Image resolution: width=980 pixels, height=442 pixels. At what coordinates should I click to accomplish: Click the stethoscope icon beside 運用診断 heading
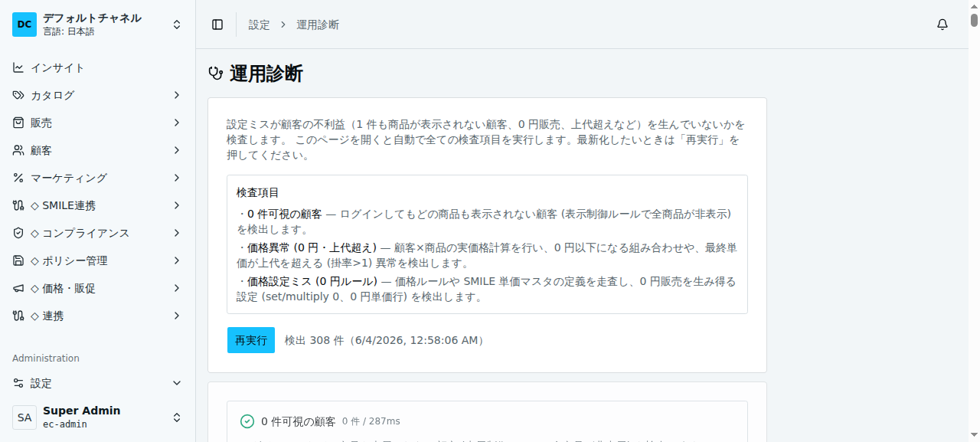pyautogui.click(x=215, y=74)
